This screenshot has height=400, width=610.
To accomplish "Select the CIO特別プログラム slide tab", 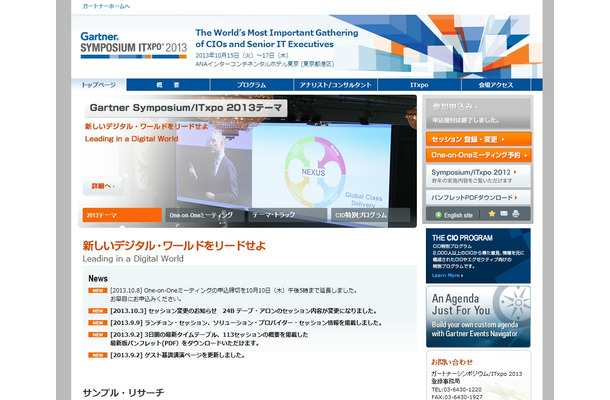I will point(370,215).
